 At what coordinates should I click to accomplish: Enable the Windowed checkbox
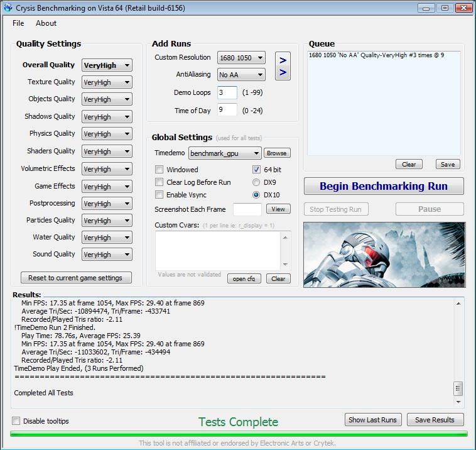[159, 169]
